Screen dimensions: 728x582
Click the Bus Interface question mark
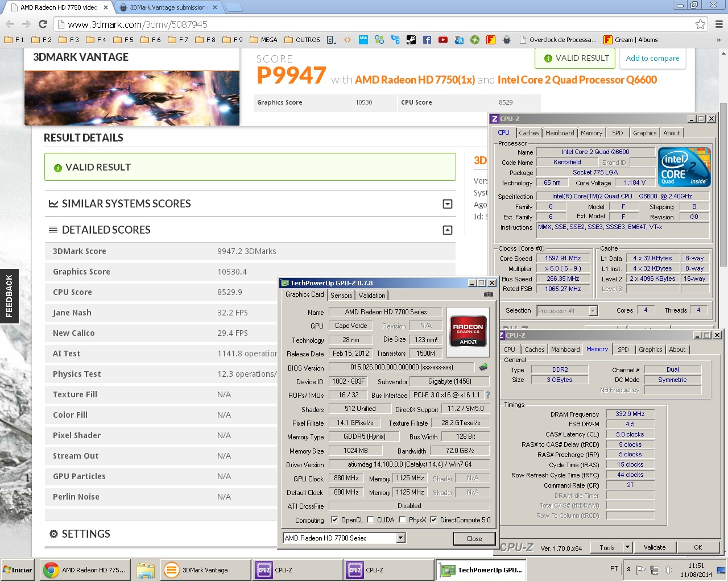pyautogui.click(x=487, y=395)
